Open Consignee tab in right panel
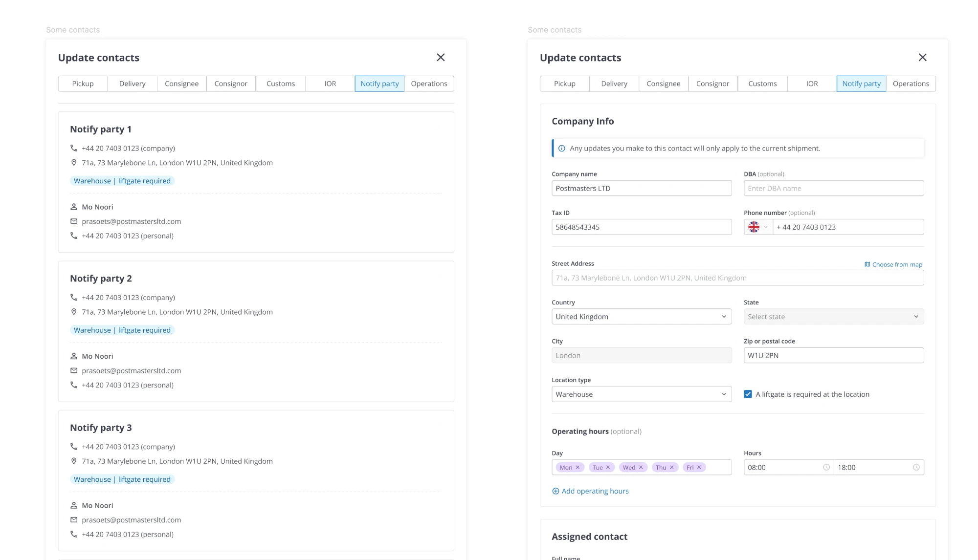 coord(663,84)
